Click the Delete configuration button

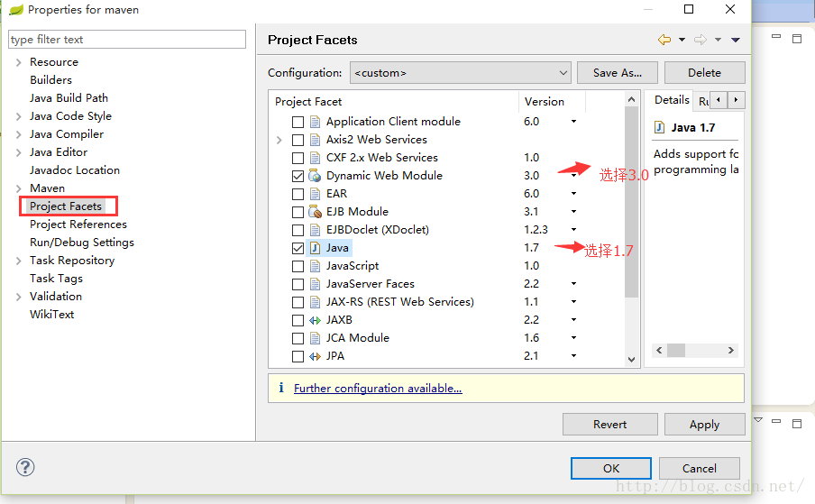[x=704, y=73]
